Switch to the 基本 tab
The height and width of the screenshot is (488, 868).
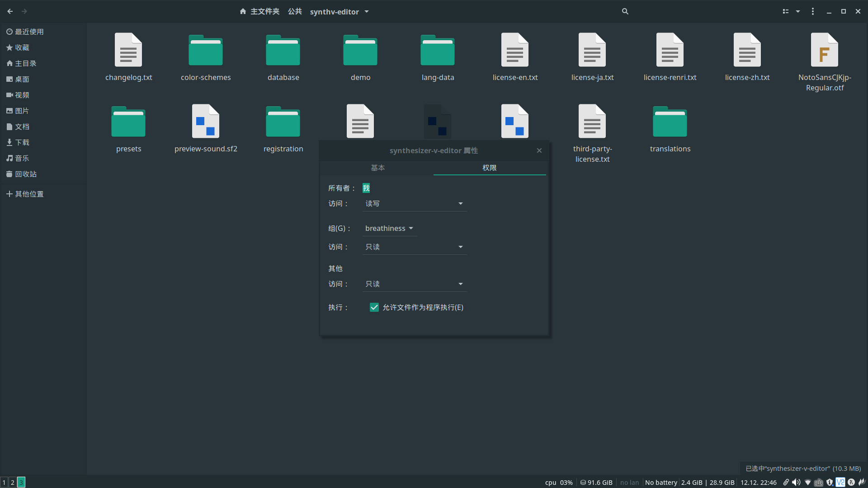coord(377,168)
